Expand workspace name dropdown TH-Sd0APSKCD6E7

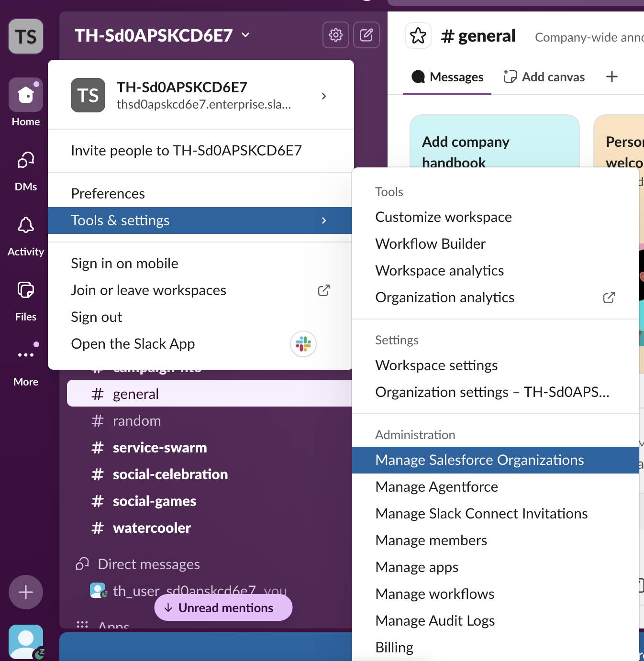[245, 35]
